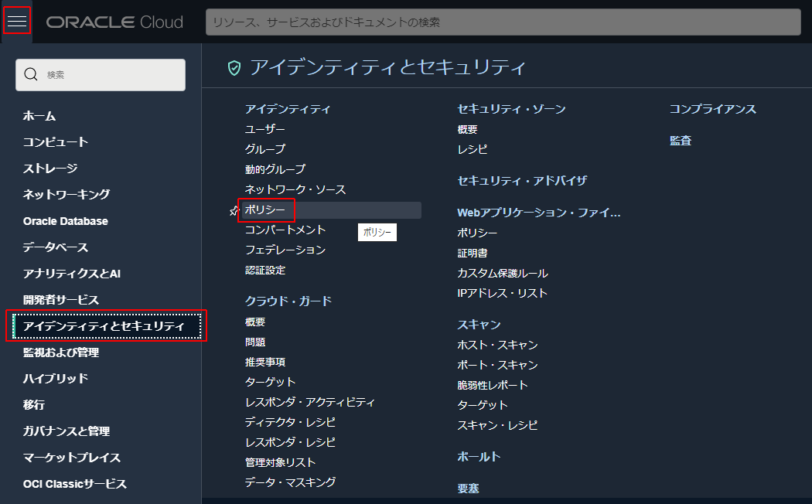Viewport: 812px width, 504px height.
Task: Click the アイデンティティ section heading
Action: pos(288,109)
